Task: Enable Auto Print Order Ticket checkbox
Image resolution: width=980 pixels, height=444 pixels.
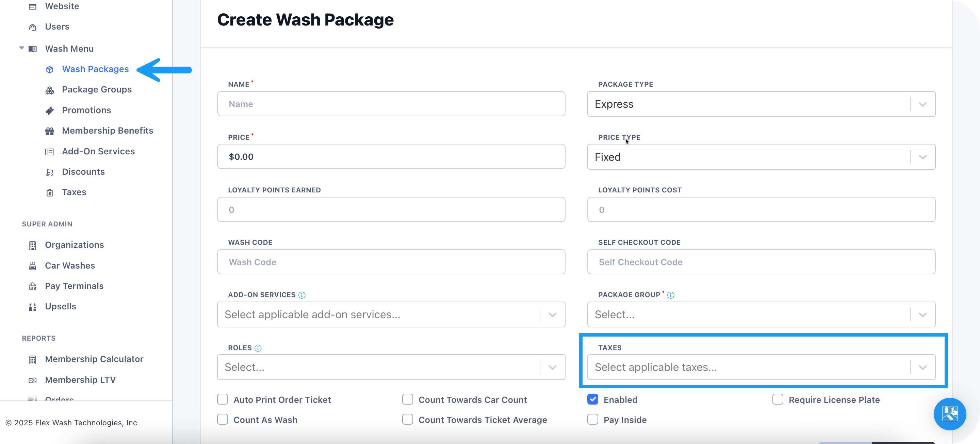Action: point(223,399)
